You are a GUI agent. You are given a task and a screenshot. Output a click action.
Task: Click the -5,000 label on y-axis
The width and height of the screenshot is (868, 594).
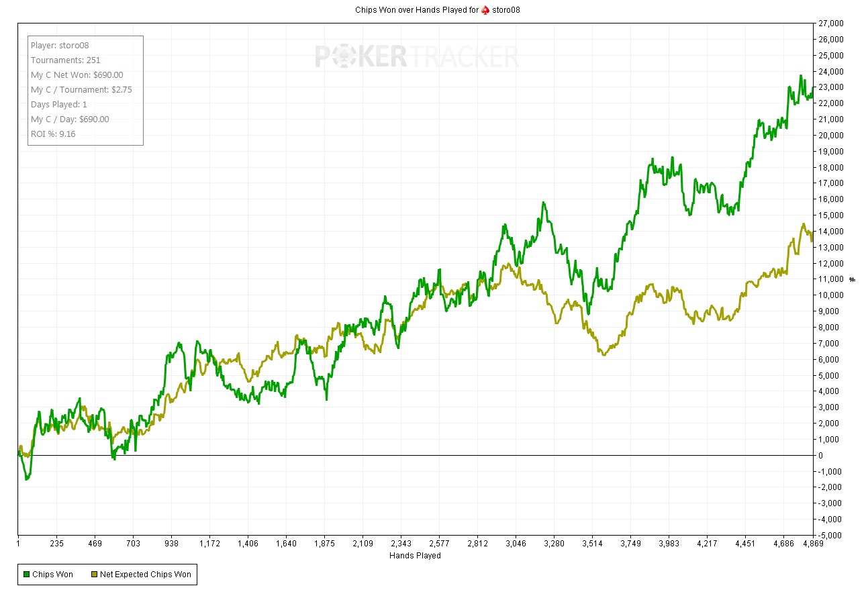coord(830,536)
